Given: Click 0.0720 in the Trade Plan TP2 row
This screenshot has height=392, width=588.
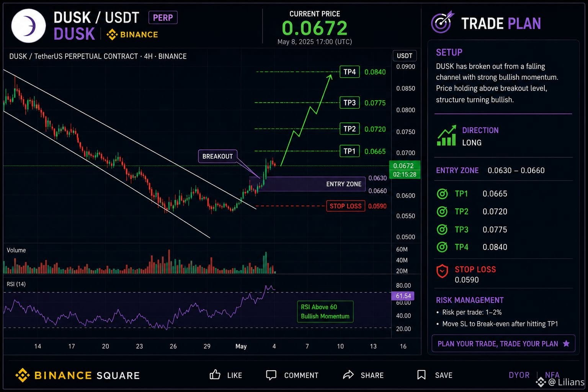Looking at the screenshot, I should coord(495,211).
